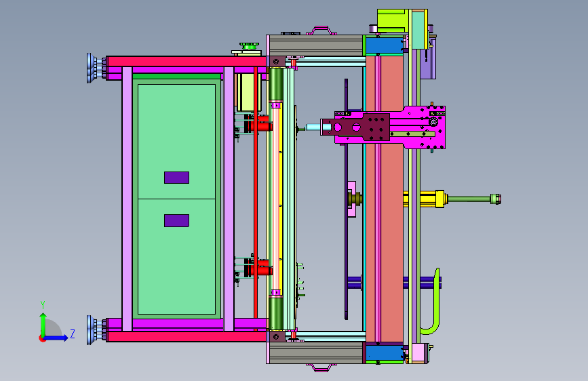Select the blue Z-axis arrow of the triad

click(56, 338)
